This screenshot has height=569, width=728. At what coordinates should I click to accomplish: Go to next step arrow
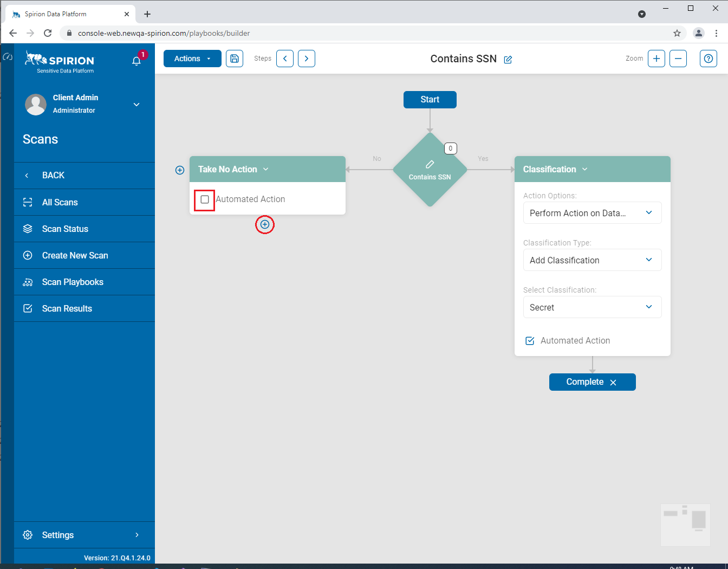307,59
